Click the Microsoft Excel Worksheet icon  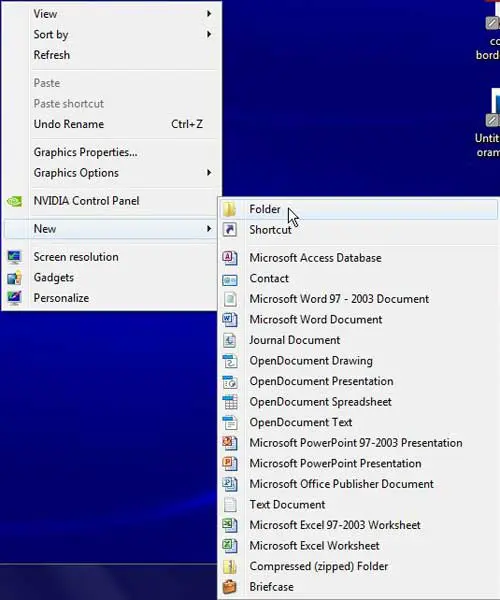[230, 546]
